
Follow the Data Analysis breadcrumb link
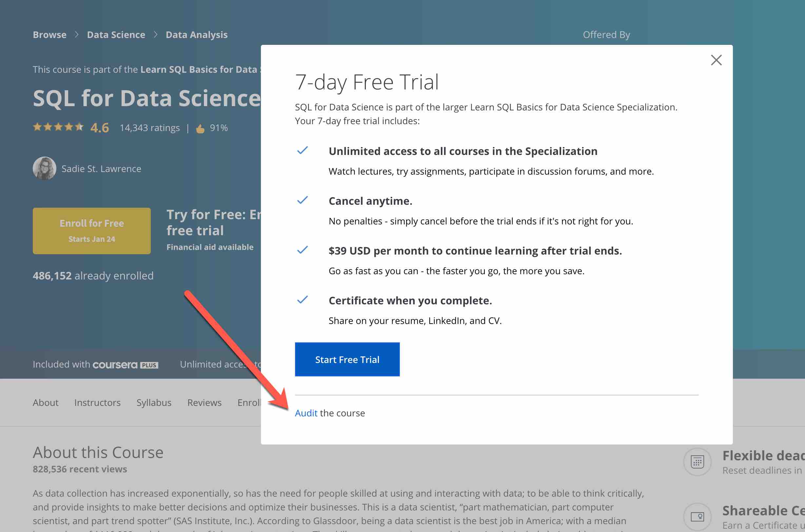point(196,34)
